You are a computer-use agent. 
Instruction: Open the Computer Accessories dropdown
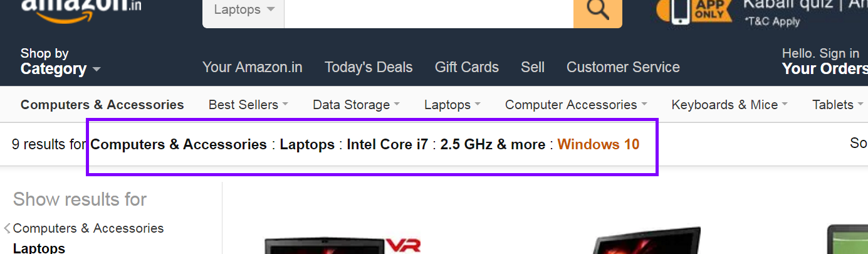click(576, 105)
